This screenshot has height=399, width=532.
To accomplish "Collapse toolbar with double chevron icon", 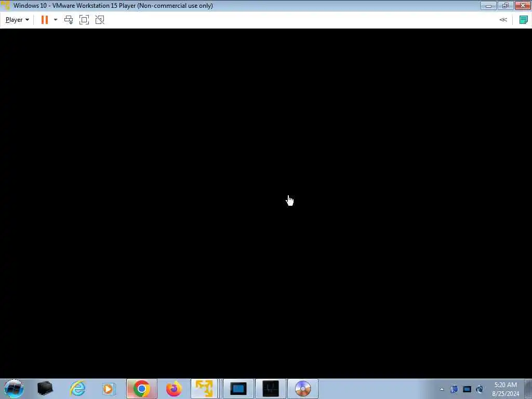I will click(x=503, y=20).
